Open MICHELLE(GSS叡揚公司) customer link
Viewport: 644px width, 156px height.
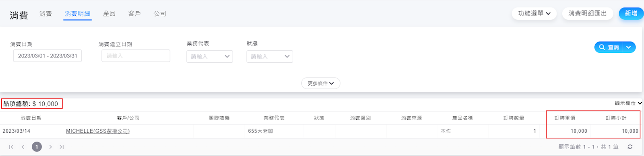click(x=98, y=131)
